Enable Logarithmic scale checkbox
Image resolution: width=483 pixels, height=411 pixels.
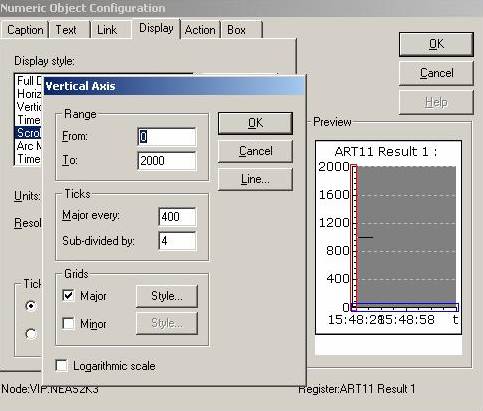point(61,366)
